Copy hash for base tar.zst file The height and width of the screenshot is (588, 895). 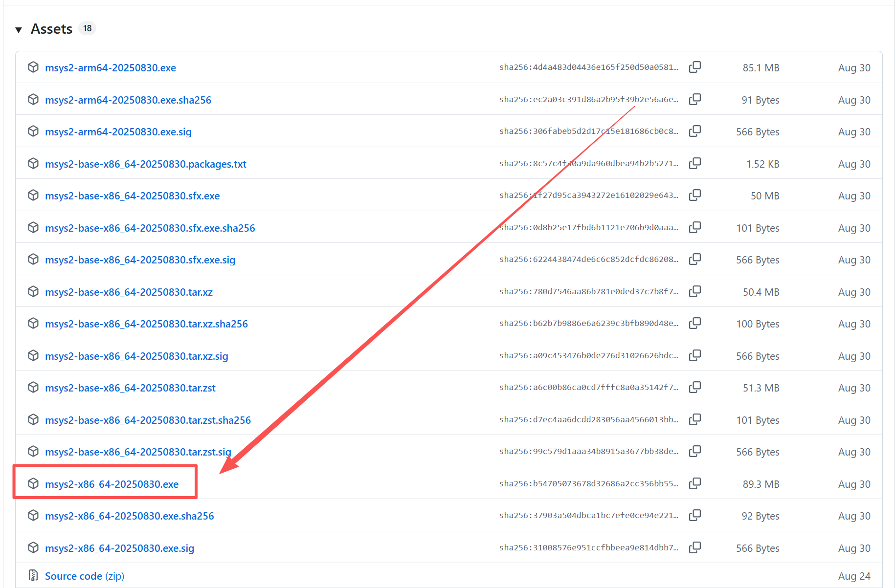coord(695,387)
